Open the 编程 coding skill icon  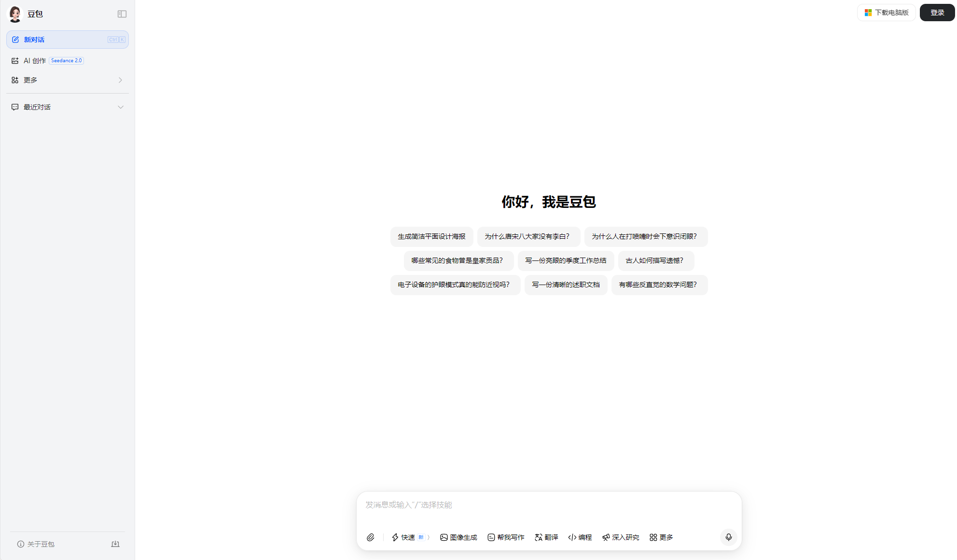coord(573,537)
